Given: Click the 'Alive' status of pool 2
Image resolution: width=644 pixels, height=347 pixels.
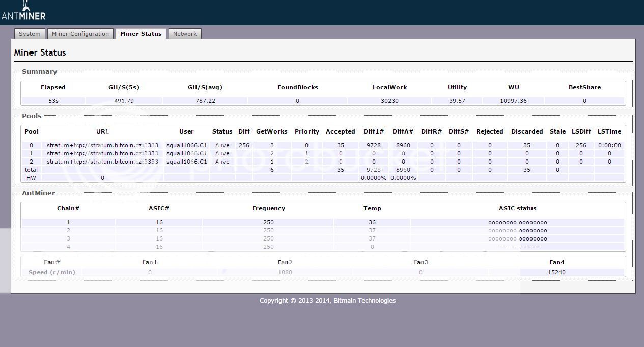Looking at the screenshot, I should (x=222, y=162).
